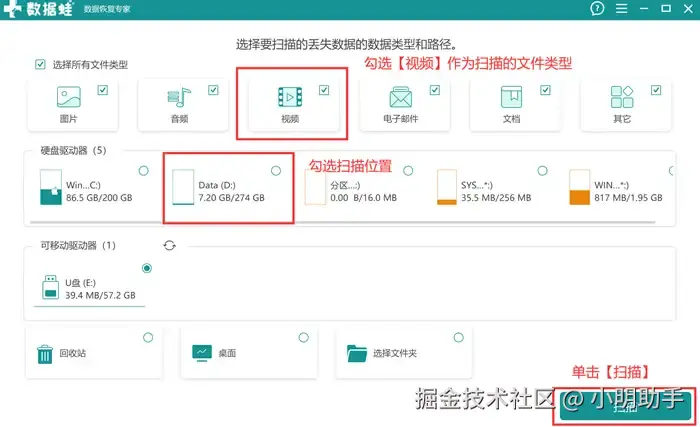Uncheck the 其它 file type checkbox
Image resolution: width=700 pixels, height=427 pixels.
click(656, 90)
